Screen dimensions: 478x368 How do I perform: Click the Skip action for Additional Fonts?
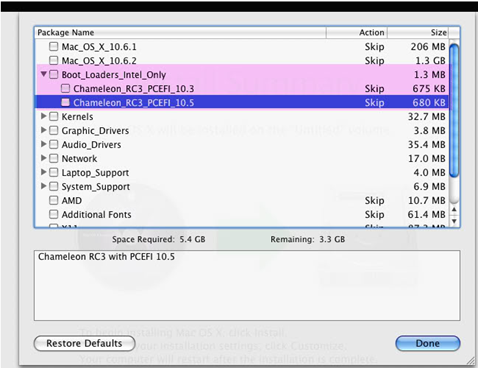point(374,215)
